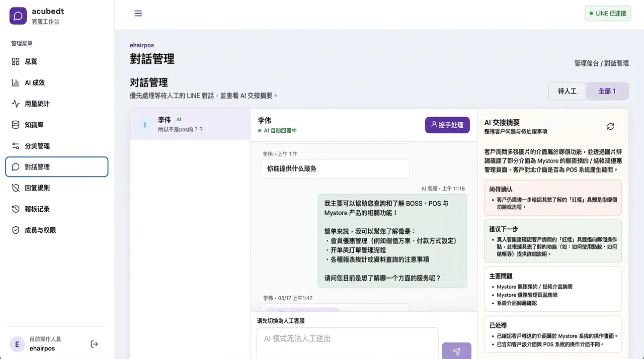The image size is (644, 359).
Task: Click the AI reply starting 我主要可以協助您查詢
Action: (392, 241)
